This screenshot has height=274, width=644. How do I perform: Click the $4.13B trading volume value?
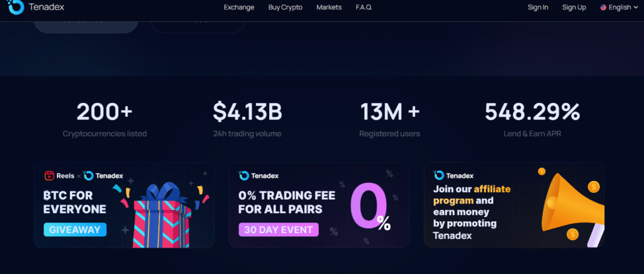tap(247, 112)
